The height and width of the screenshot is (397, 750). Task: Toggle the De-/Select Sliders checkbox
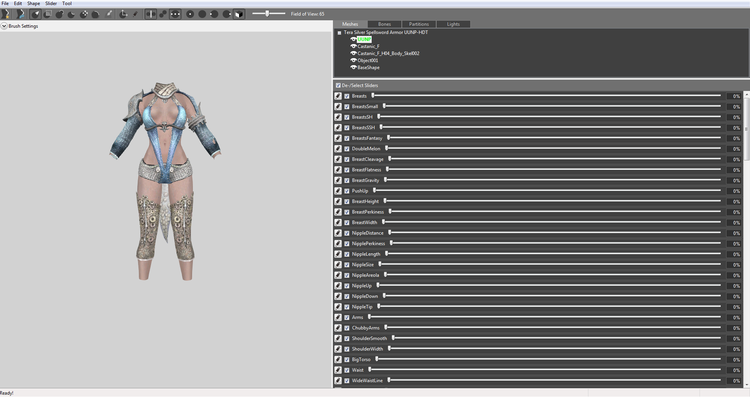338,85
